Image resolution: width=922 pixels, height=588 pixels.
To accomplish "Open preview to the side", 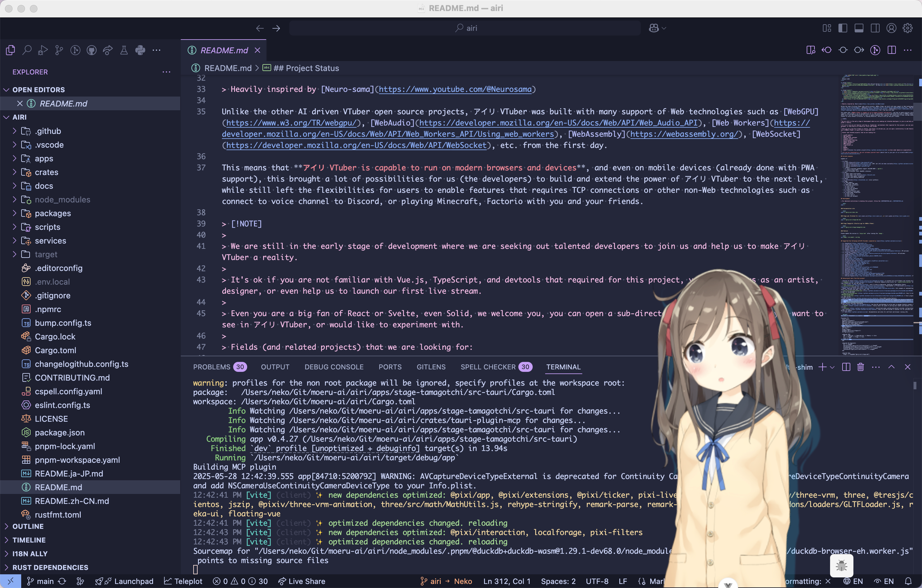I will pyautogui.click(x=811, y=50).
